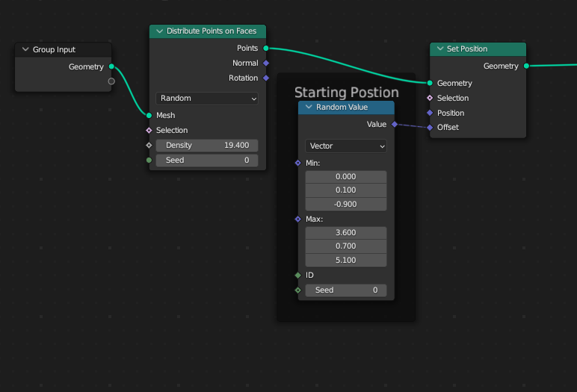Collapse the Random Value node

point(309,107)
